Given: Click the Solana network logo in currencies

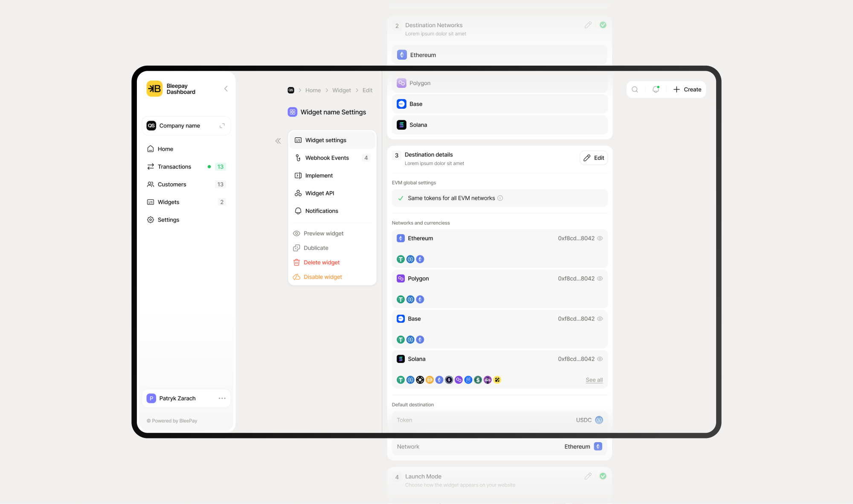Looking at the screenshot, I should pos(400,359).
